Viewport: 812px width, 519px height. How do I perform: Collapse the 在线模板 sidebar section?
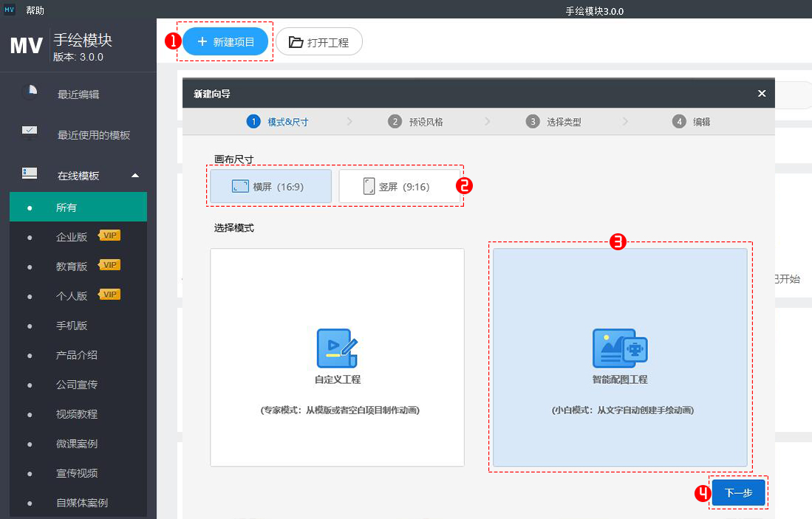pos(134,176)
